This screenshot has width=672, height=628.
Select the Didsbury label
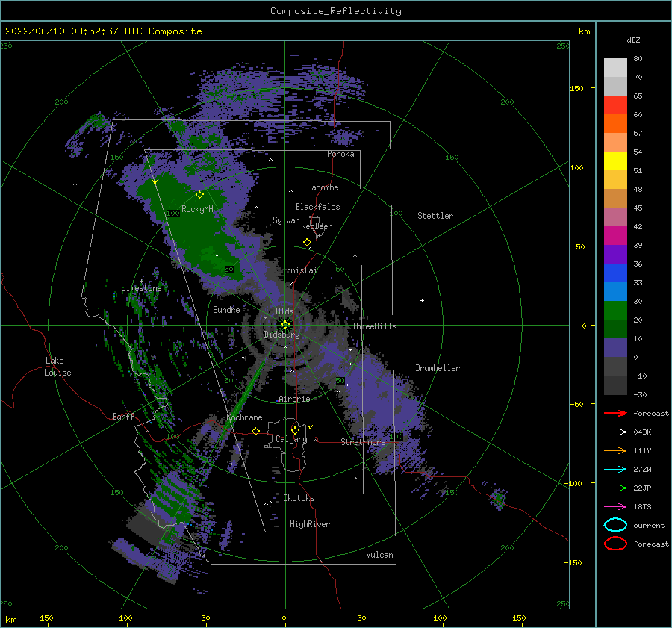[x=281, y=335]
